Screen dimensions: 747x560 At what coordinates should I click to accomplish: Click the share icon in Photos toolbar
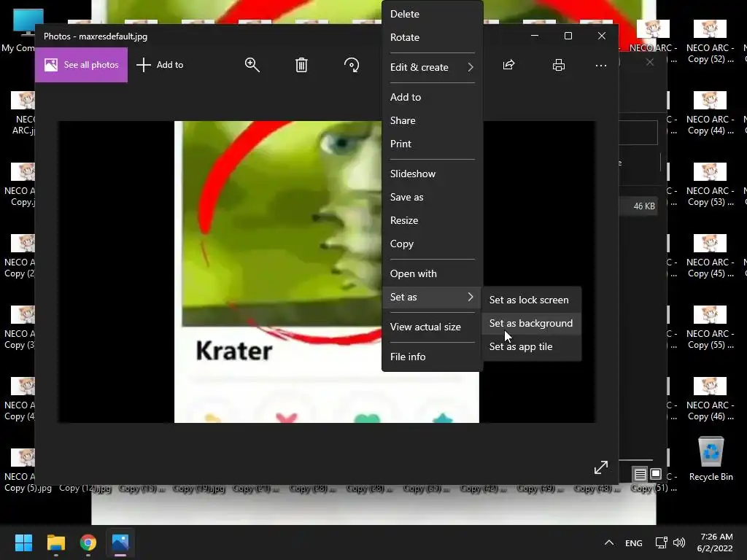click(x=508, y=65)
